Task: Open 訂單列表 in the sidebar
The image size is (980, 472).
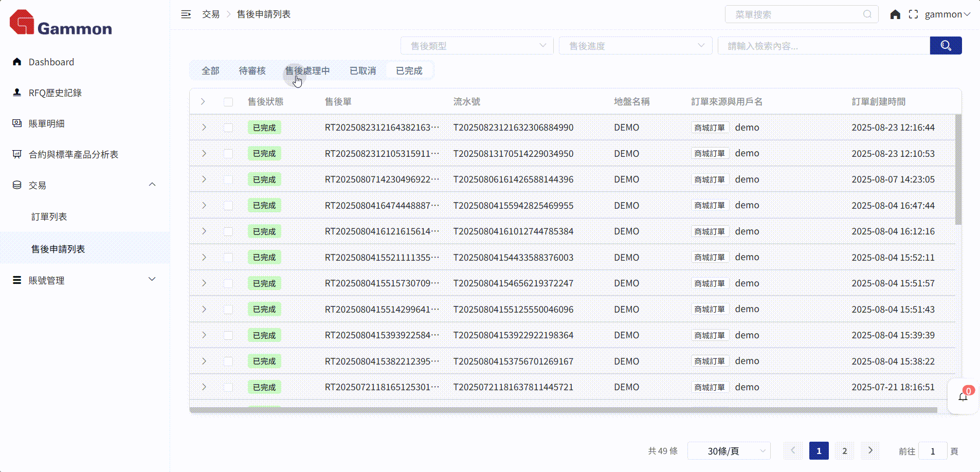Action: (49, 217)
